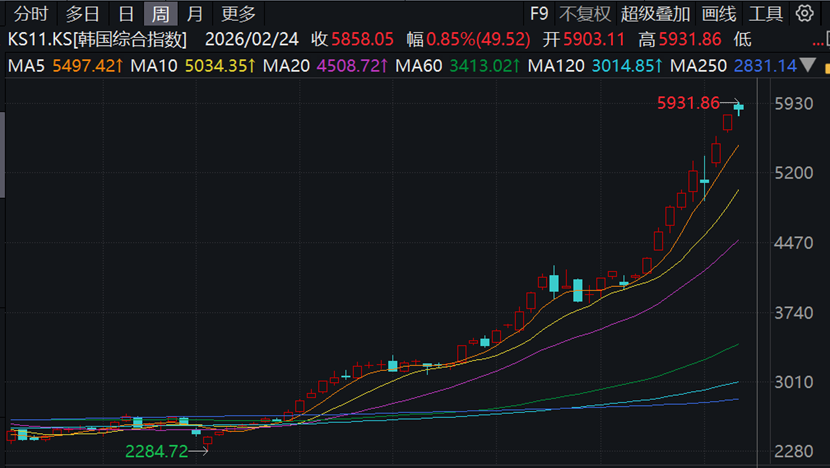830x468 pixels.
Task: Switch to the 日 daily chart
Action: (x=125, y=14)
